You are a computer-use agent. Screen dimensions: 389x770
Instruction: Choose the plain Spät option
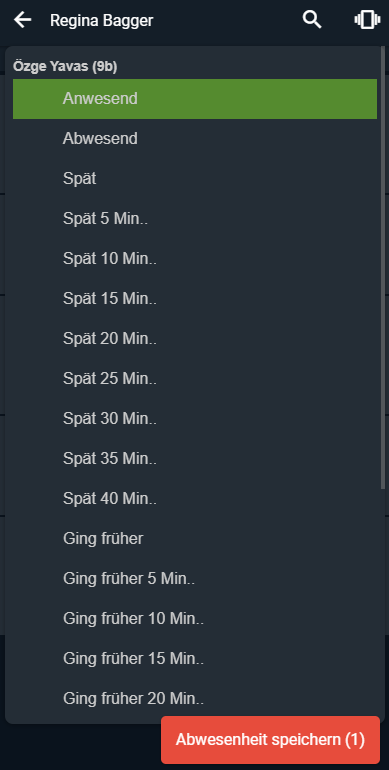tap(195, 179)
